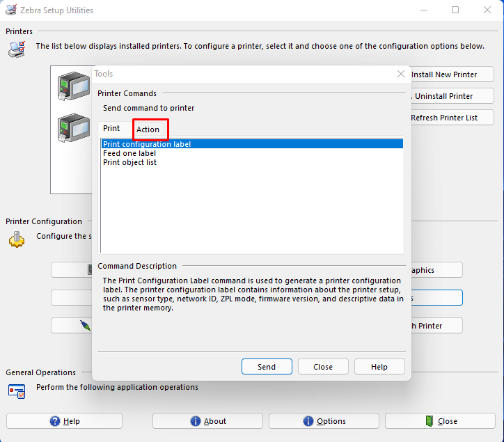This screenshot has height=442, width=504.
Task: Open the About dialog
Action: click(207, 421)
